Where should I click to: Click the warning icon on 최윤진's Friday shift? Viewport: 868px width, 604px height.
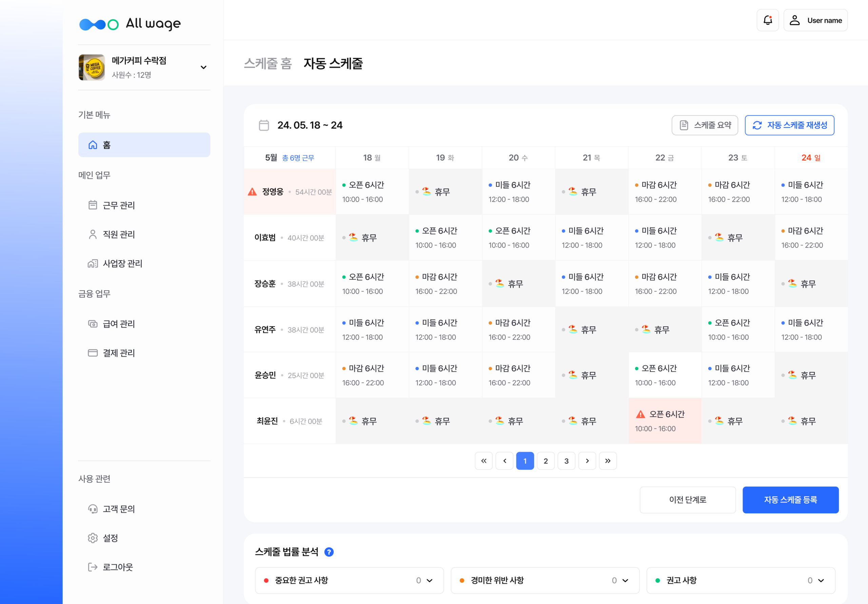tap(640, 414)
